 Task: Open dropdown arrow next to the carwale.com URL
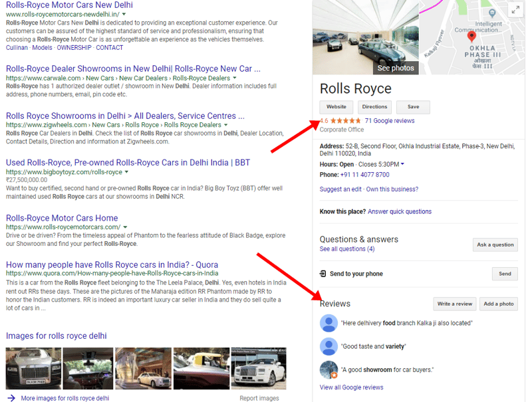(235, 78)
